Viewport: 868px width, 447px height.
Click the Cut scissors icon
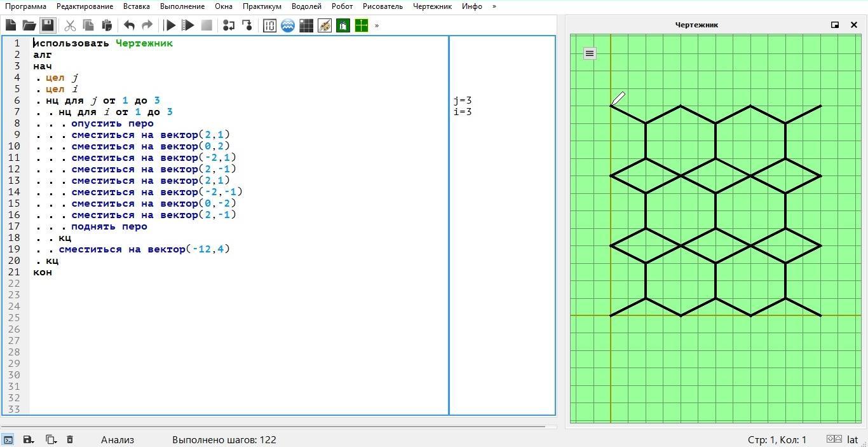71,25
